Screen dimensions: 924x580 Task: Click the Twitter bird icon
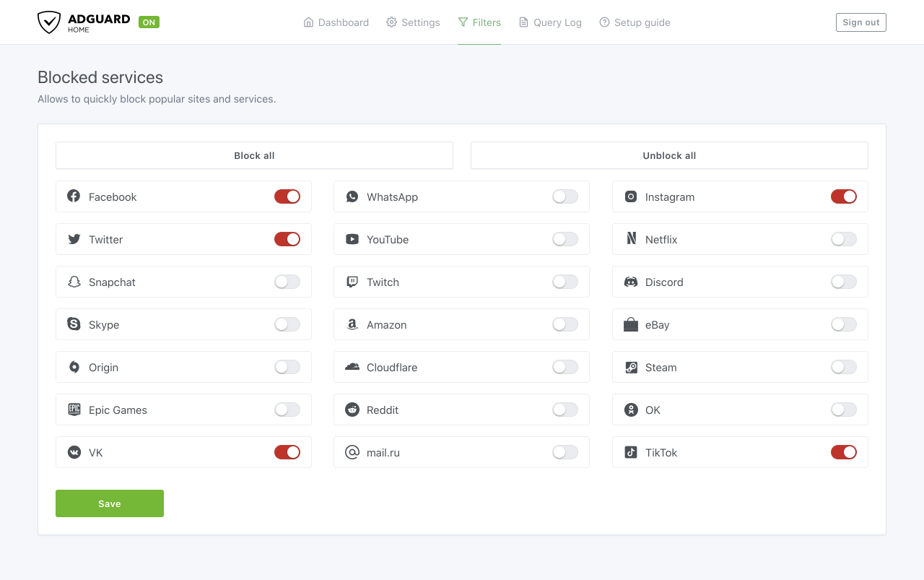(x=74, y=239)
